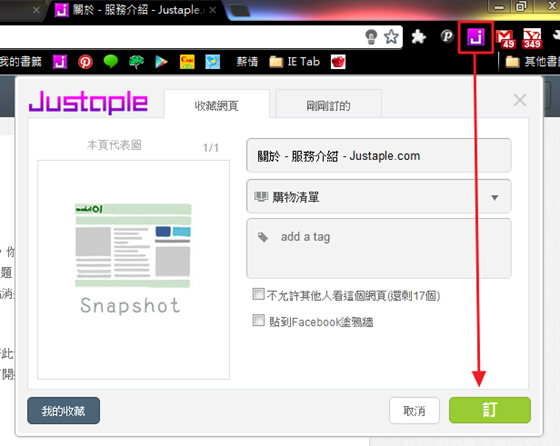Select the 關於 - 服務介紹 browser tab
560x446 pixels.
pos(136,10)
